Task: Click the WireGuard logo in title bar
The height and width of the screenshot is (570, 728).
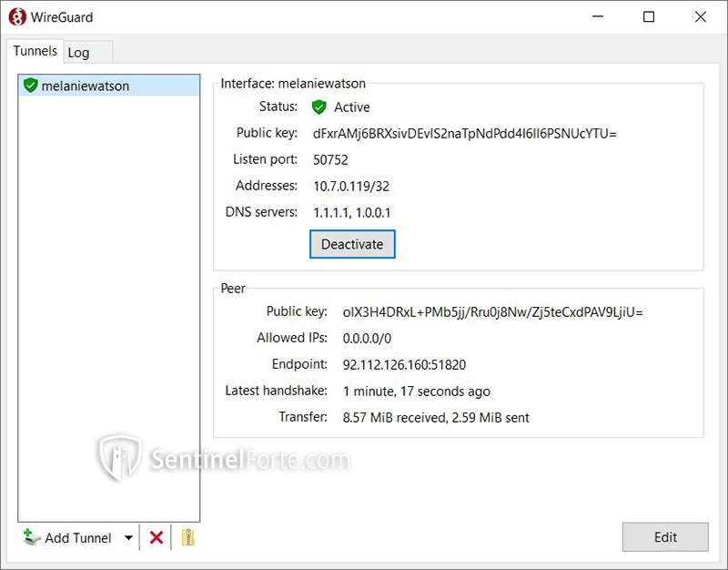Action: [x=17, y=17]
